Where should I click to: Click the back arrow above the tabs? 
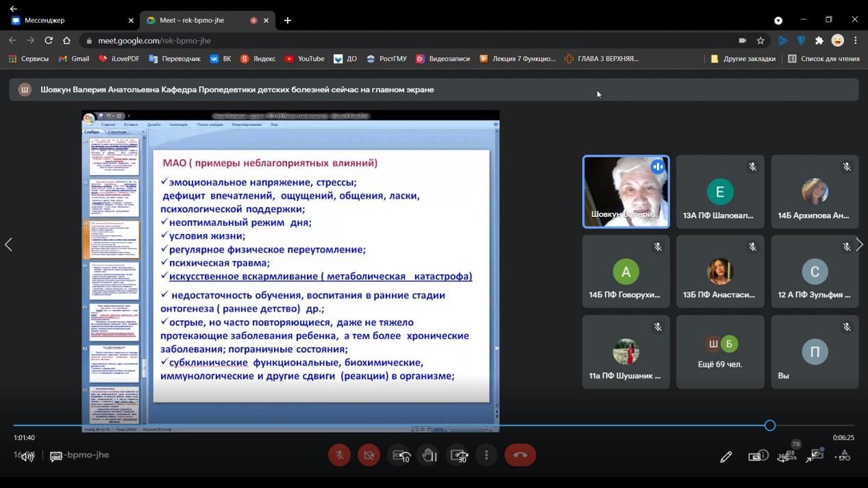tap(13, 8)
